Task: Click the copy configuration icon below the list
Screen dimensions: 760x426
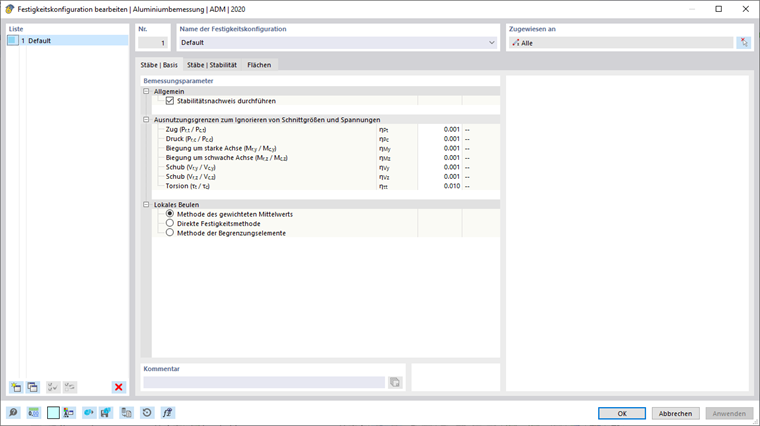Action: click(x=32, y=387)
